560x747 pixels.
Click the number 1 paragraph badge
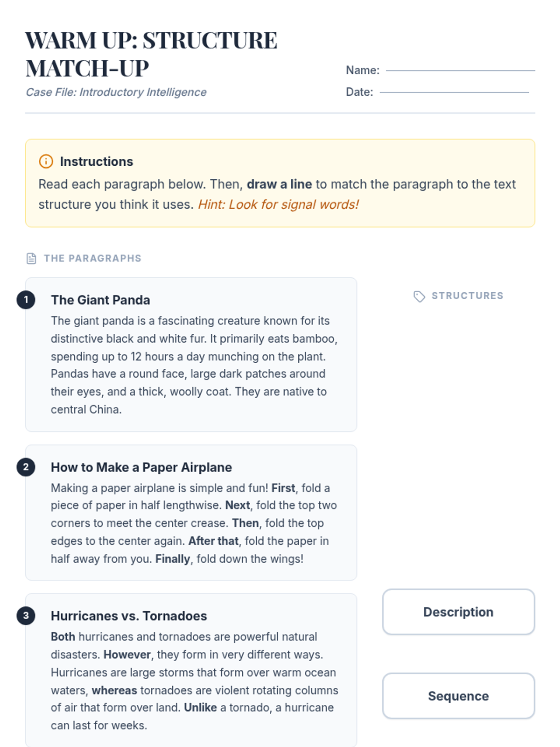(26, 300)
